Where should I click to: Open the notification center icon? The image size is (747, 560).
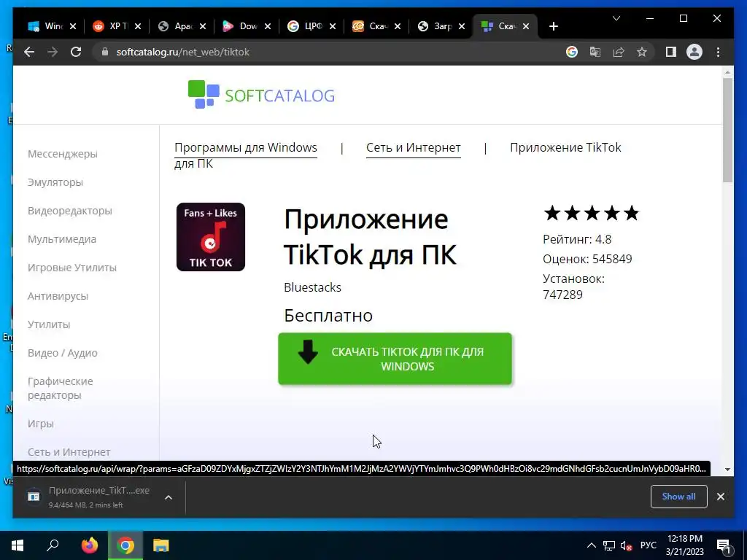point(724,546)
